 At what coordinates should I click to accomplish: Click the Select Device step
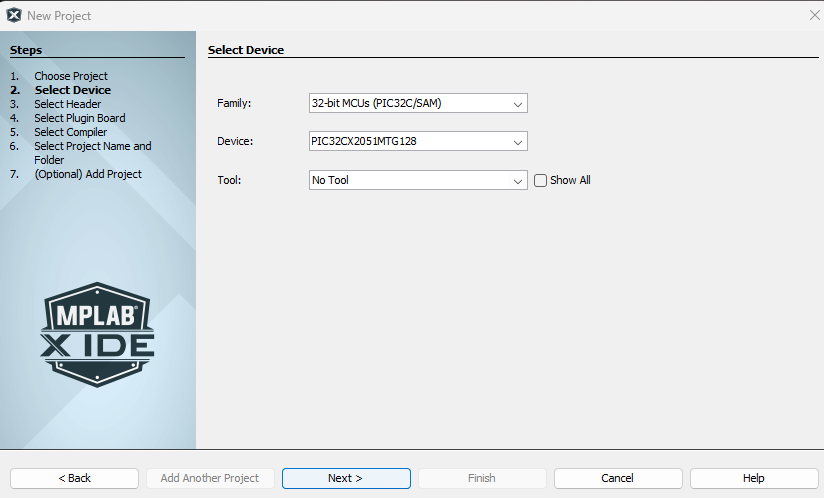click(73, 90)
